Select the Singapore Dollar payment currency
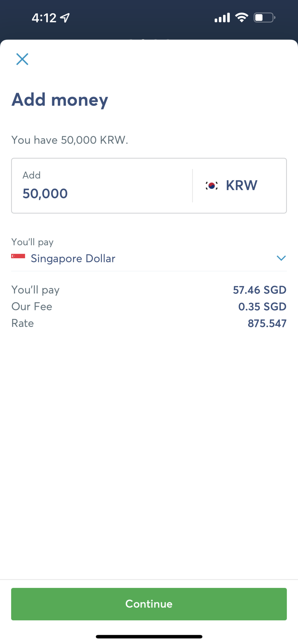The width and height of the screenshot is (298, 644). click(149, 258)
